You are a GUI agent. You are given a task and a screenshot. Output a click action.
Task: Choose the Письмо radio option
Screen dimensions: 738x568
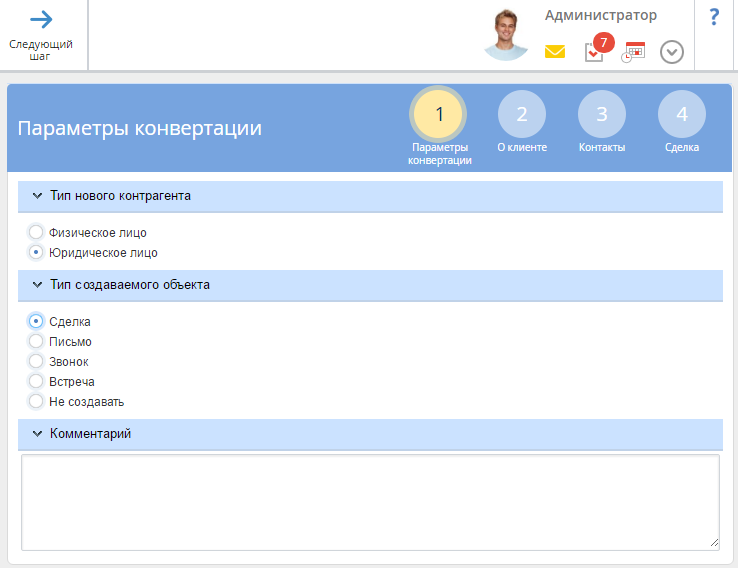point(36,341)
